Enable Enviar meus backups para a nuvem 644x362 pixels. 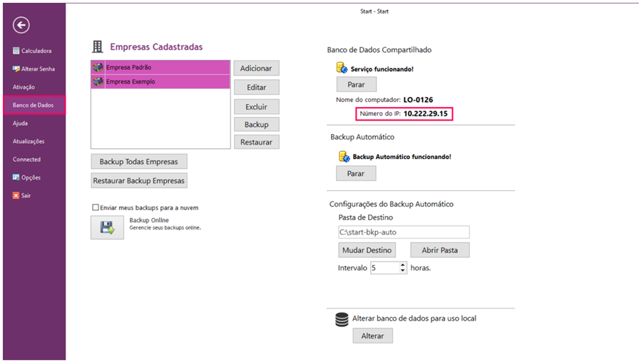pos(96,207)
